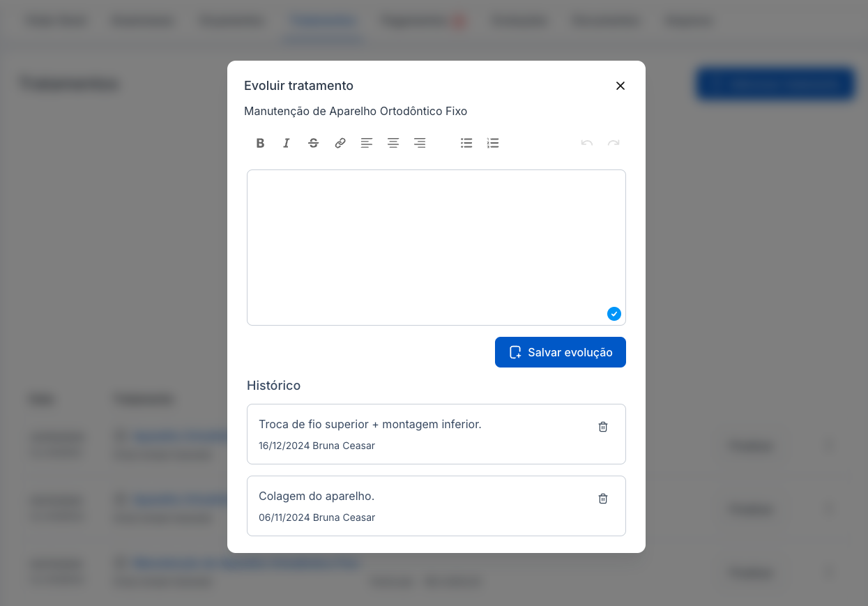Image resolution: width=868 pixels, height=606 pixels.
Task: Select the 'Troca de fio superior' history entry
Action: (370, 424)
